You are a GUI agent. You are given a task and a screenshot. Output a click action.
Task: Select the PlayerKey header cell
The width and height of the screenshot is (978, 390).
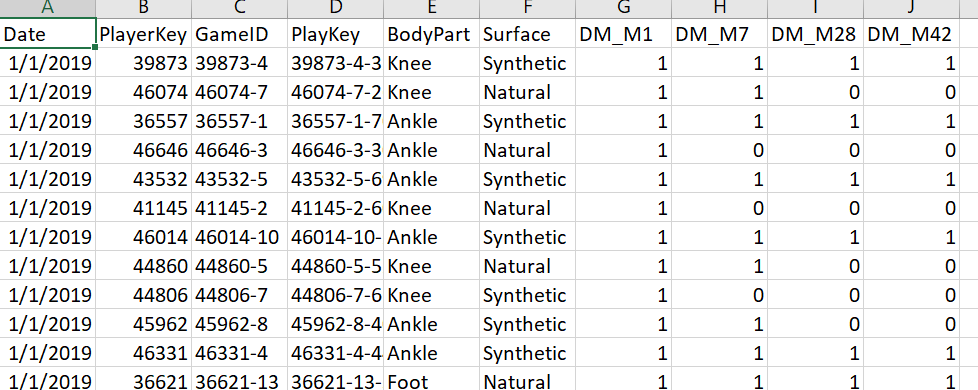pos(144,34)
